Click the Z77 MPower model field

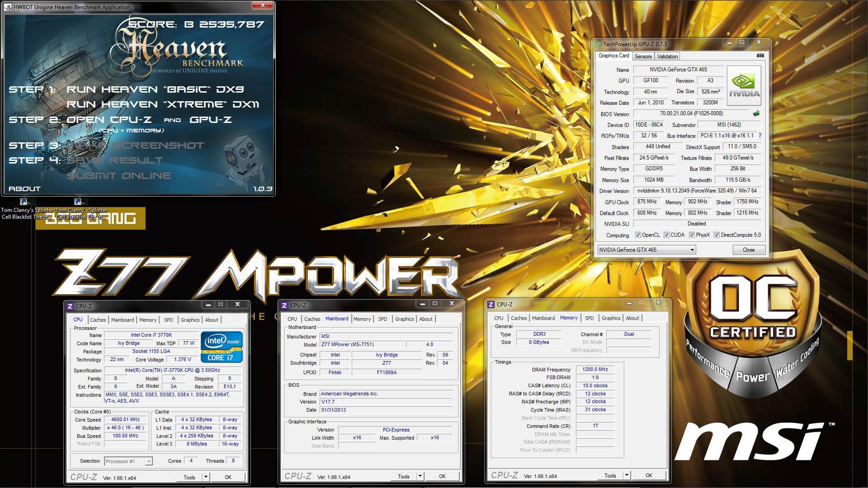(362, 344)
